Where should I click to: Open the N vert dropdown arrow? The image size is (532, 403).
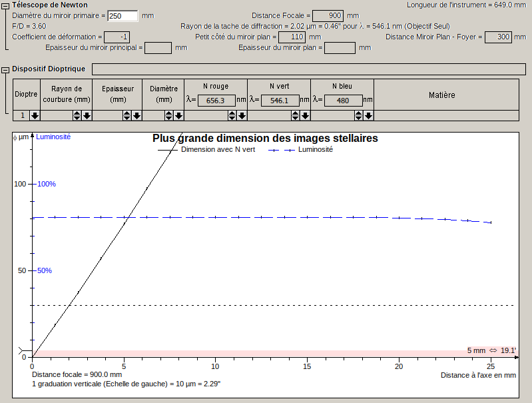(306, 116)
